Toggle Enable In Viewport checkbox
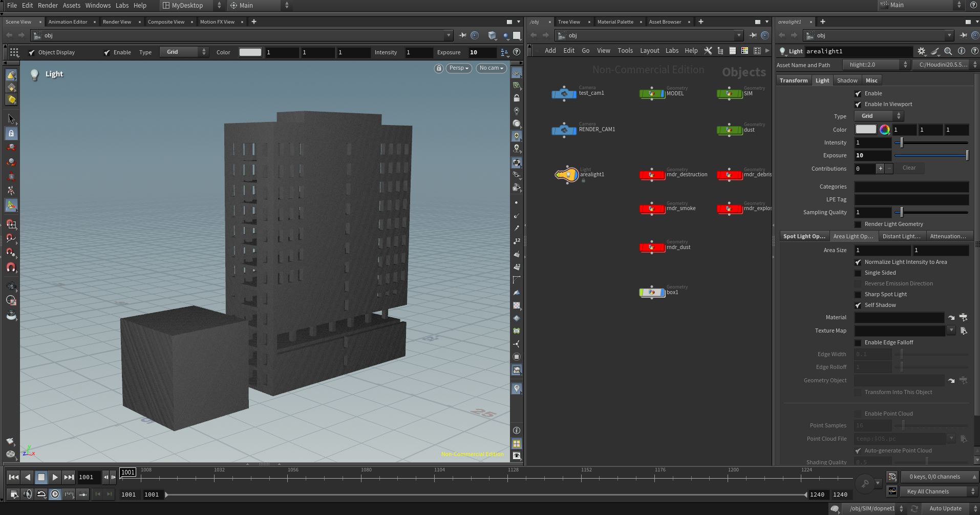 (x=858, y=105)
